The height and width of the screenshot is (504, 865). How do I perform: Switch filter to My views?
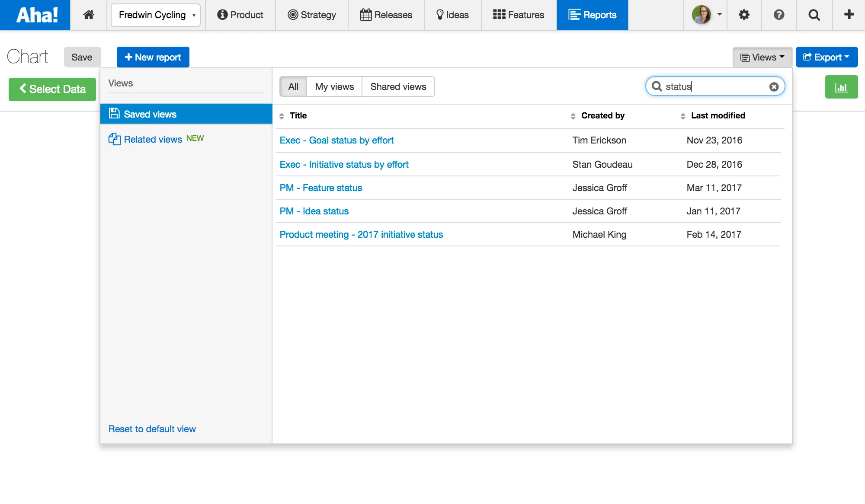pos(334,87)
